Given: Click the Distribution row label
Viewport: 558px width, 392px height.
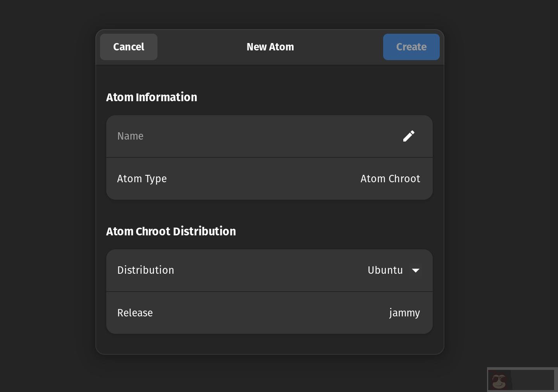Looking at the screenshot, I should click(146, 270).
